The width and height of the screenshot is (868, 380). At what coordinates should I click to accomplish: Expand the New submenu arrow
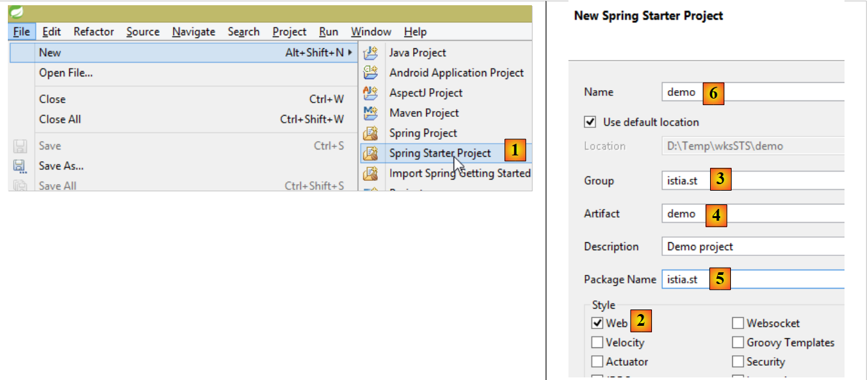point(350,52)
